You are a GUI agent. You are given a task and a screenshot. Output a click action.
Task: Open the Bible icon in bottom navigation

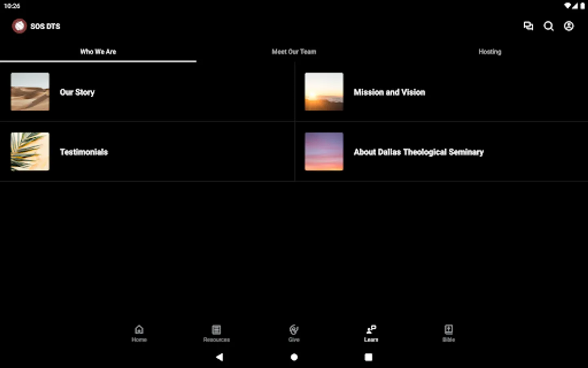[448, 332]
